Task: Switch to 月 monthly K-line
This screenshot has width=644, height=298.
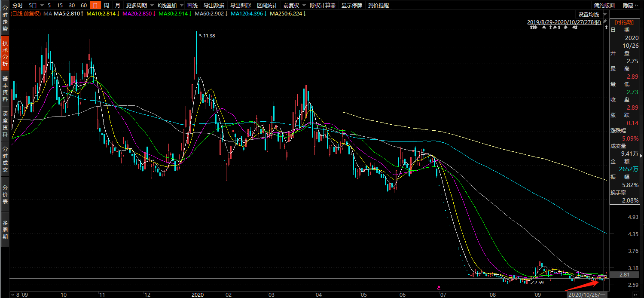Action: (117, 6)
